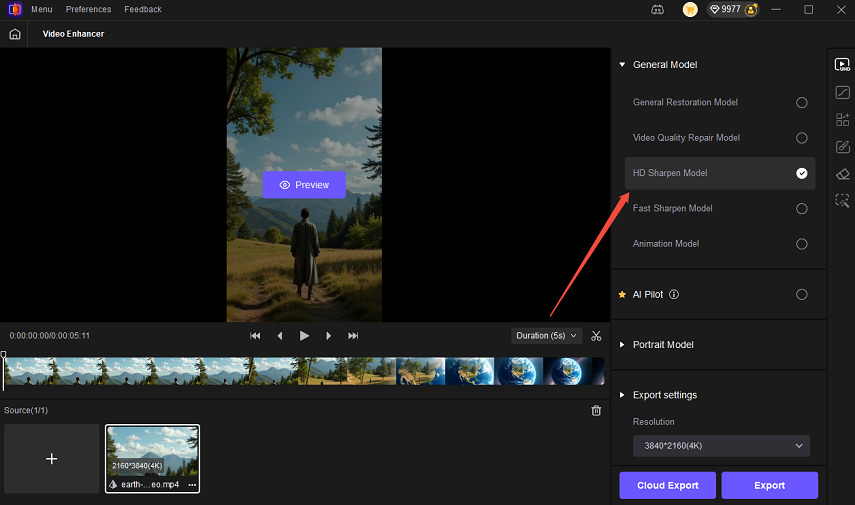Open the Resolution 3840*2160(4K) dropdown
This screenshot has width=855, height=505.
[721, 446]
